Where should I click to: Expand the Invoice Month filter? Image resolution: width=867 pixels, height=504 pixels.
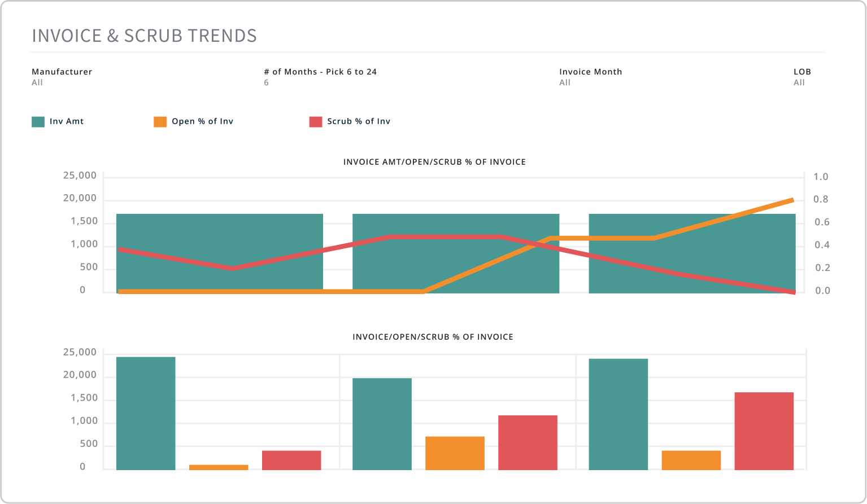[x=590, y=77]
